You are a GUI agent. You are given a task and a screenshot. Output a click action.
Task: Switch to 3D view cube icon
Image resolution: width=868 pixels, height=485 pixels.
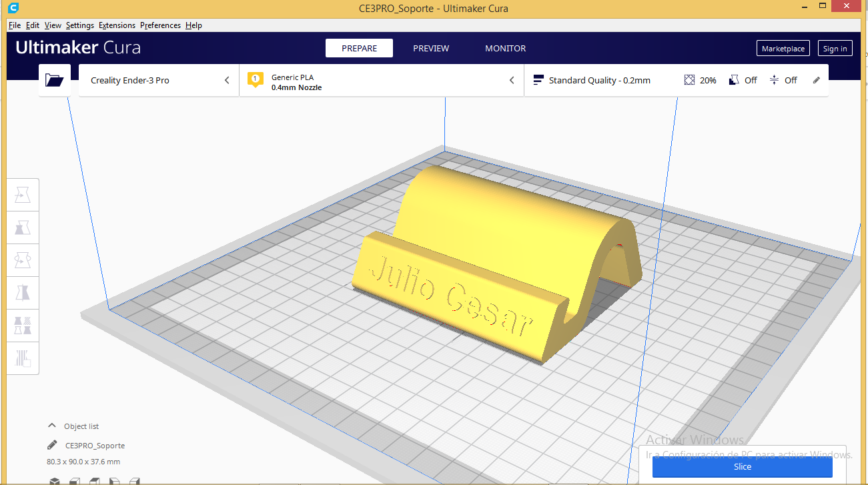coord(55,481)
